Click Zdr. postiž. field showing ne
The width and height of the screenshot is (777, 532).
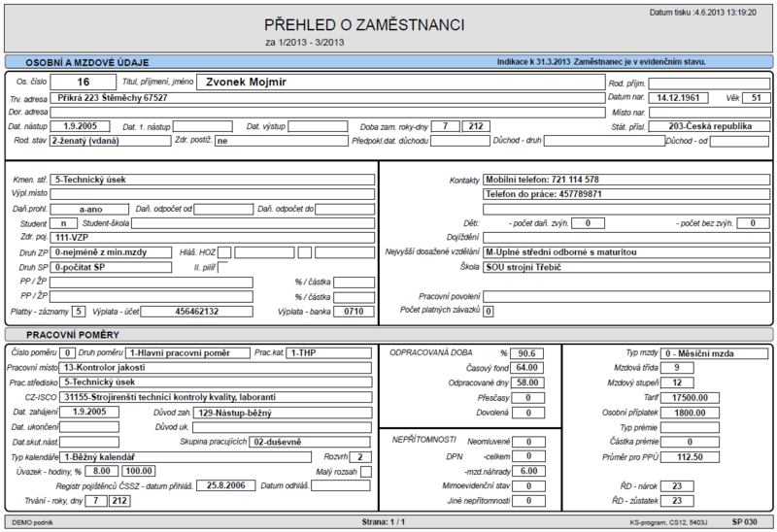[282, 141]
